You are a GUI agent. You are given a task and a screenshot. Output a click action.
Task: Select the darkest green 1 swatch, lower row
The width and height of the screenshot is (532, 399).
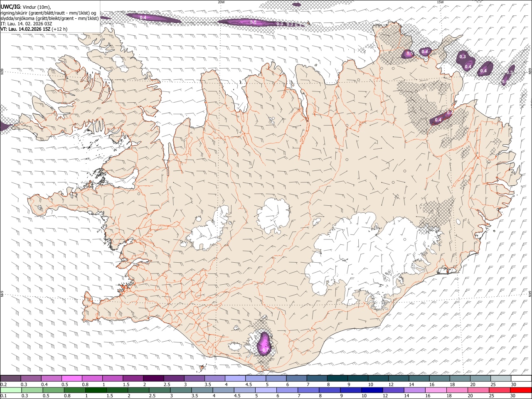tap(96, 390)
